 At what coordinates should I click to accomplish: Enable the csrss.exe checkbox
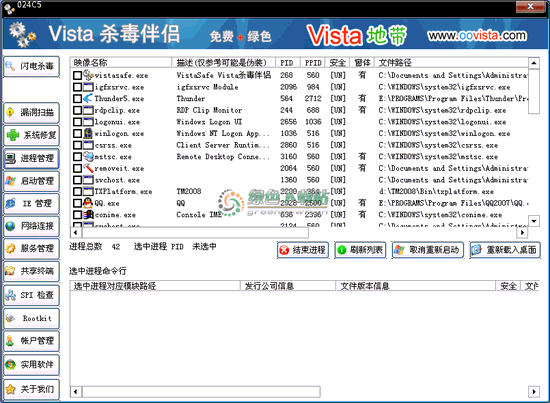[78, 145]
